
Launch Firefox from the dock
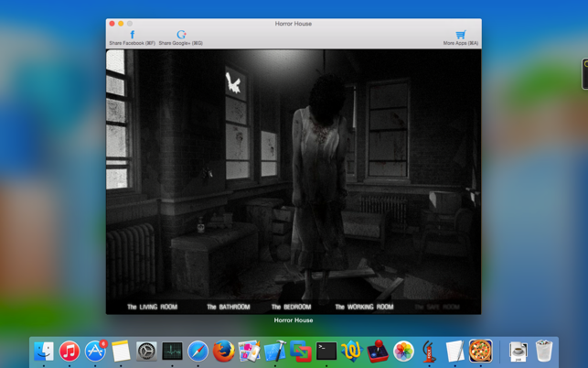tap(223, 352)
